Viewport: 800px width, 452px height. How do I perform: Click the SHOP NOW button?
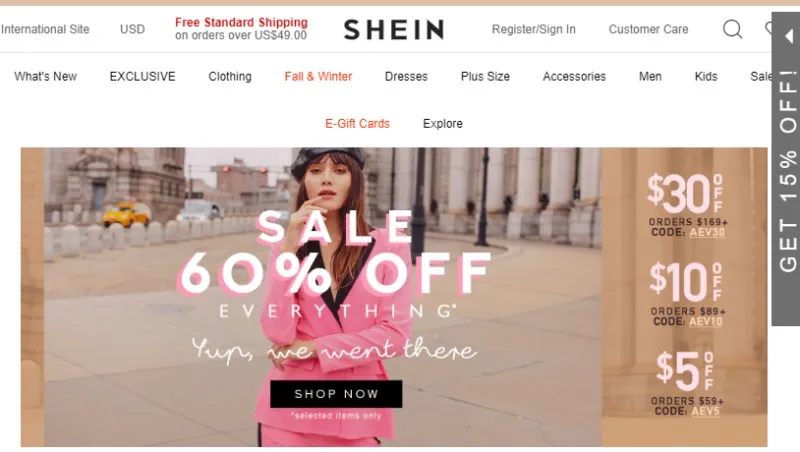click(x=336, y=394)
